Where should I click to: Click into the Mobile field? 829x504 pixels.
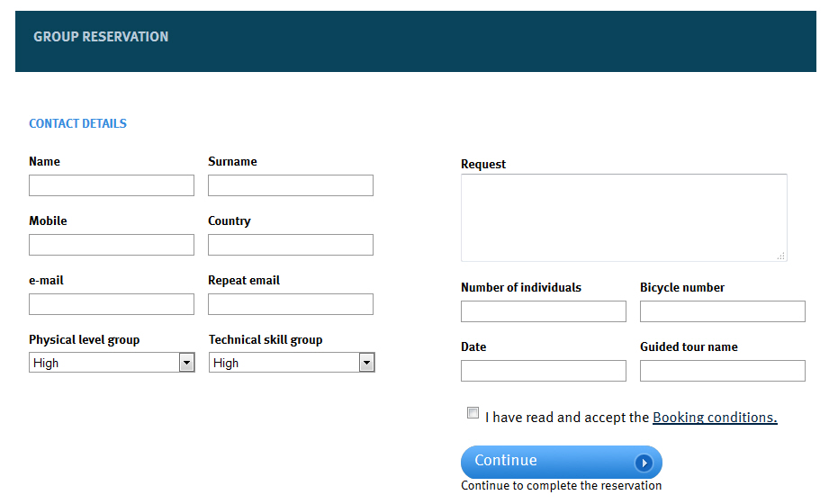(x=112, y=245)
